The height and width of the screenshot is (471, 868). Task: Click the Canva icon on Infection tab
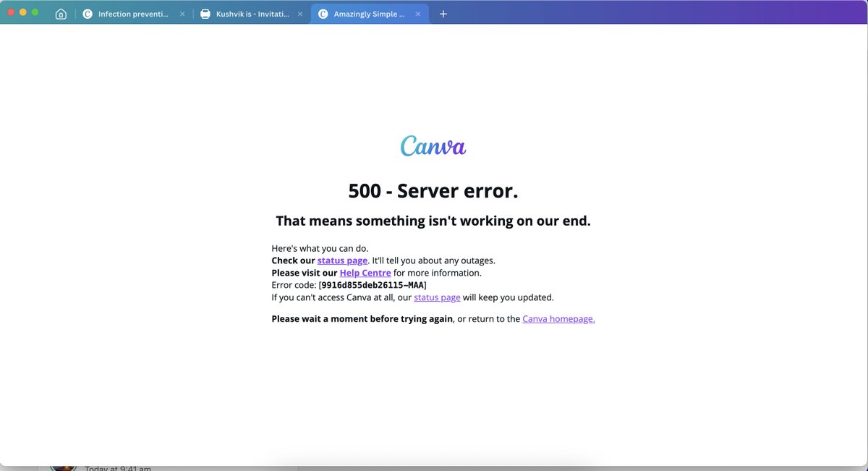click(88, 14)
